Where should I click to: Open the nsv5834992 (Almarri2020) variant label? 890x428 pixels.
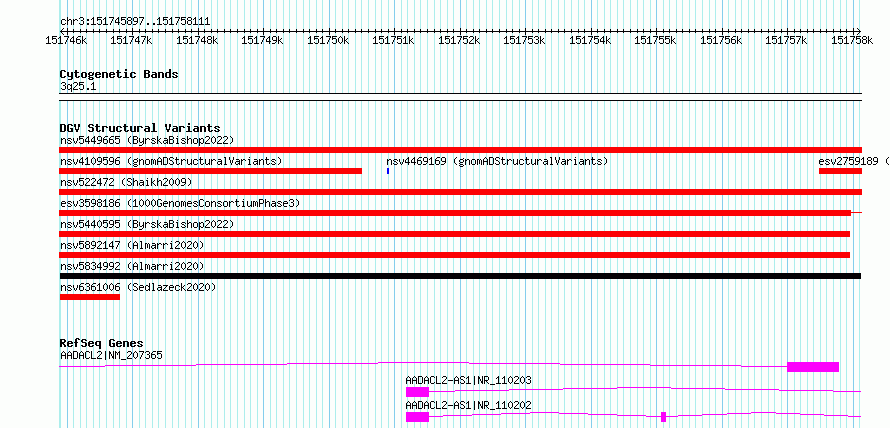(132, 266)
